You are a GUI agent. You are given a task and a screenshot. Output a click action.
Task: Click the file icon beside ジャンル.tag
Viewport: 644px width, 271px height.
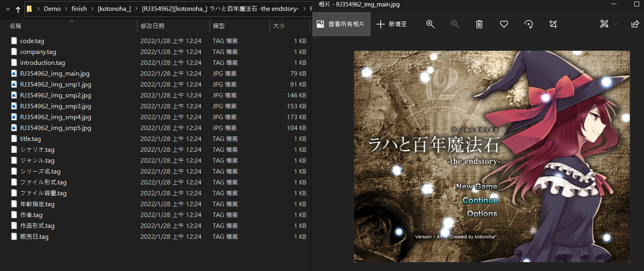(x=14, y=160)
